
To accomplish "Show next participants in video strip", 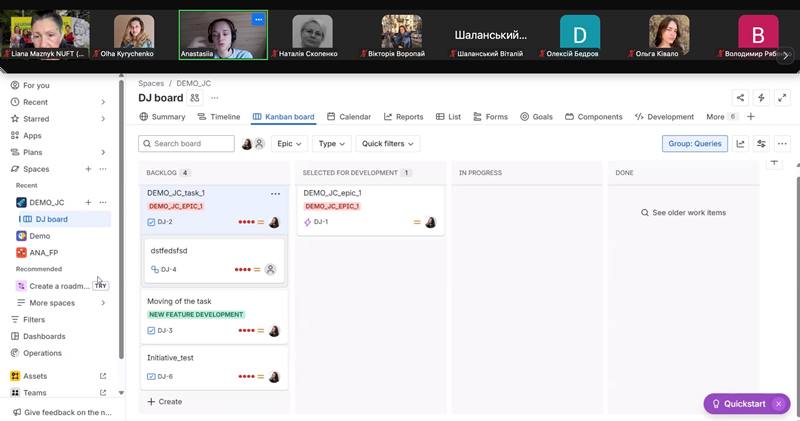I will [x=786, y=56].
